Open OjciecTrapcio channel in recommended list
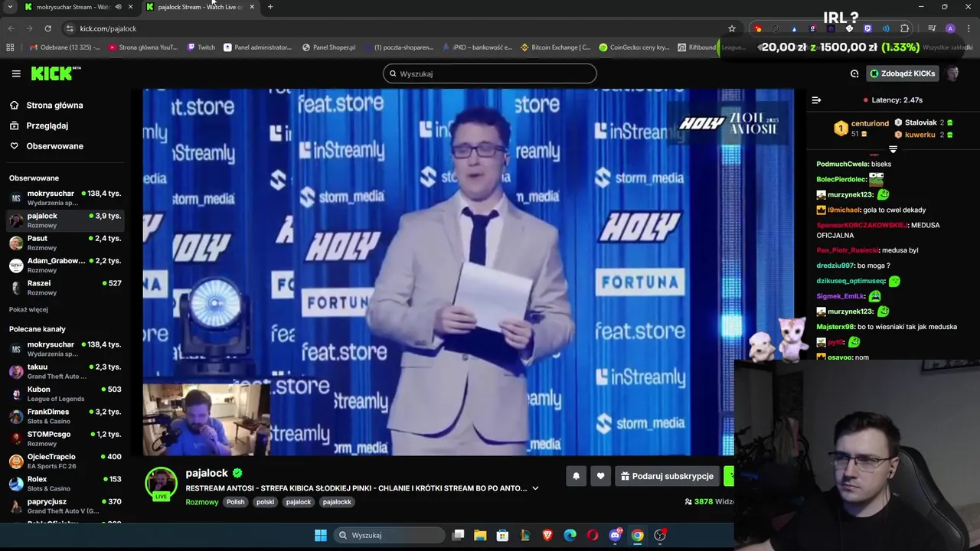Viewport: 980px width, 551px height. (65, 461)
